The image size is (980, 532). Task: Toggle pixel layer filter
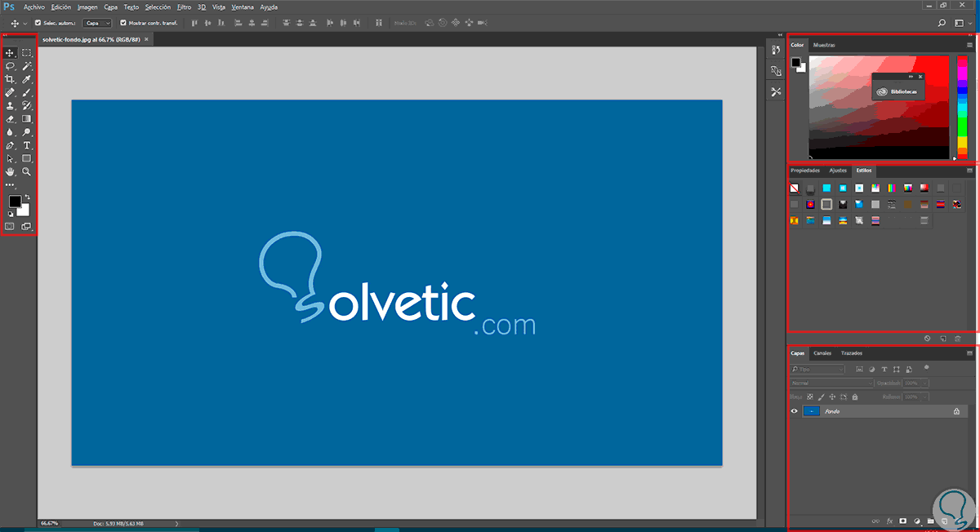858,370
